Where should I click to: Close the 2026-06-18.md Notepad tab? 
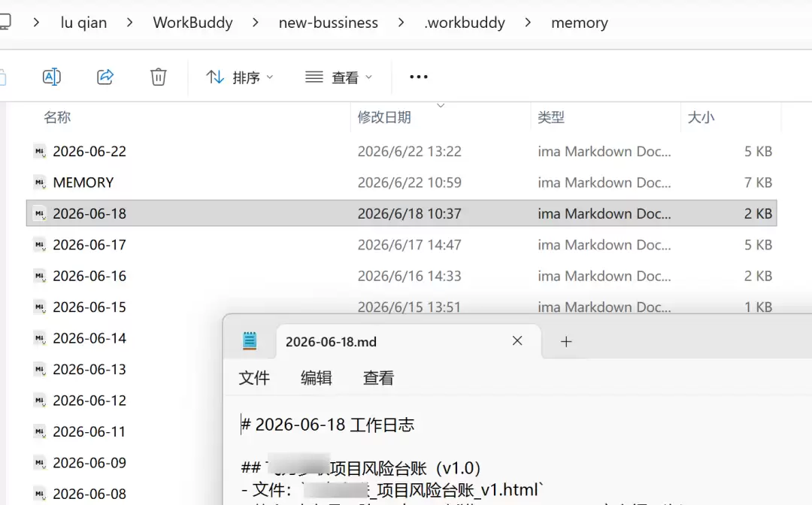pyautogui.click(x=517, y=341)
